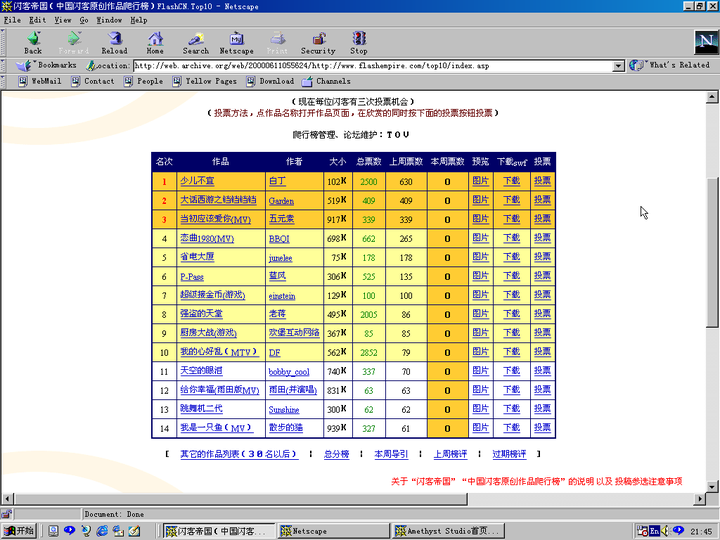Screen dimensions: 720x540
Task: Click the Security lock icon
Action: [x=318, y=42]
